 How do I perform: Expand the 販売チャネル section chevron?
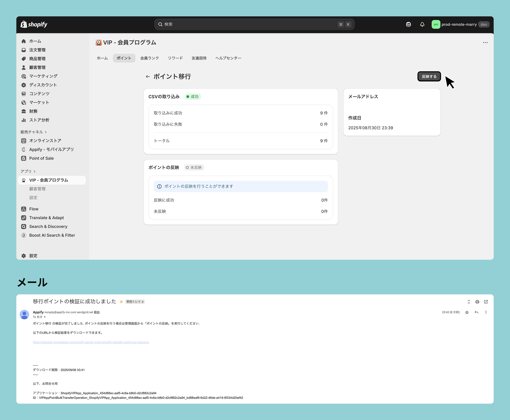pos(46,132)
